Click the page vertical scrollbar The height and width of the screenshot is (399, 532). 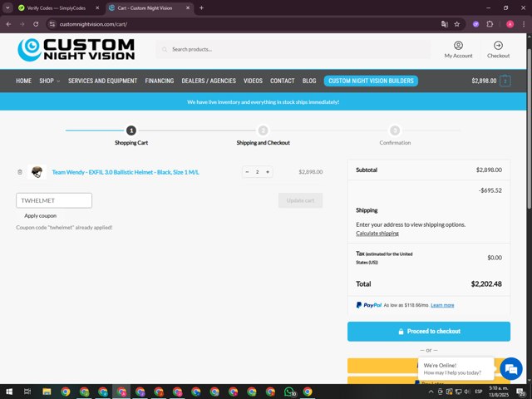coord(530,129)
